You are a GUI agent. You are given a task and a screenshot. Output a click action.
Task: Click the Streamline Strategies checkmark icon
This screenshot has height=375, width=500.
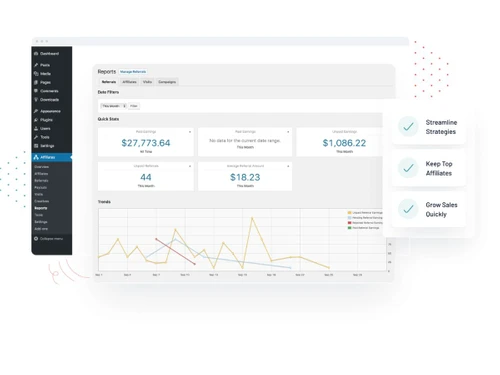(x=408, y=127)
